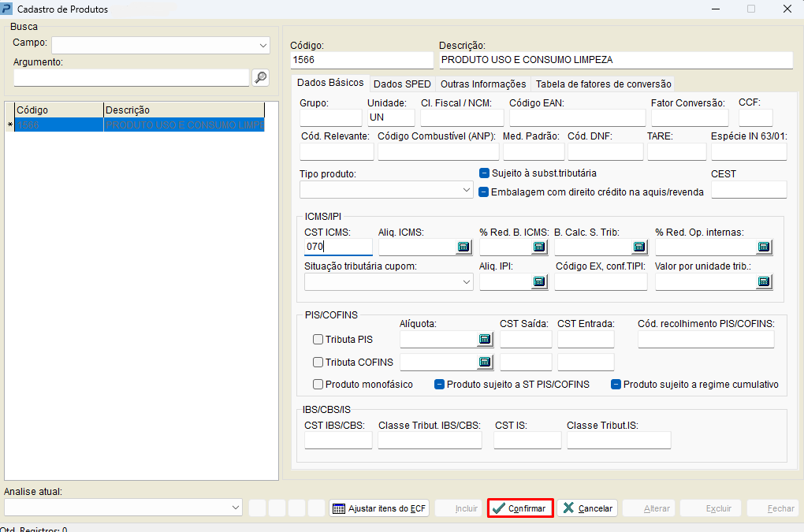The image size is (804, 532).
Task: Open calculator for Tributa PIS alíquota
Action: click(x=485, y=340)
